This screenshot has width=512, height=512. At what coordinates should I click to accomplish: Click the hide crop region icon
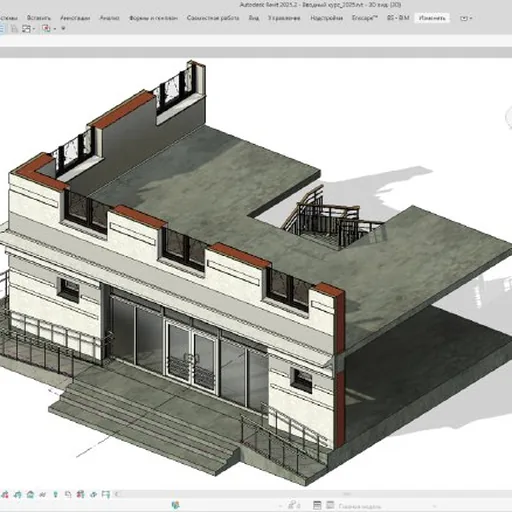[43, 495]
